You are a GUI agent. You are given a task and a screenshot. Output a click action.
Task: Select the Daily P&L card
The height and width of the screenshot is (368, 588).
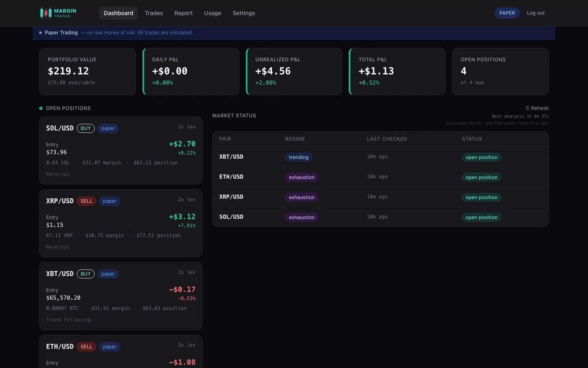(x=191, y=72)
